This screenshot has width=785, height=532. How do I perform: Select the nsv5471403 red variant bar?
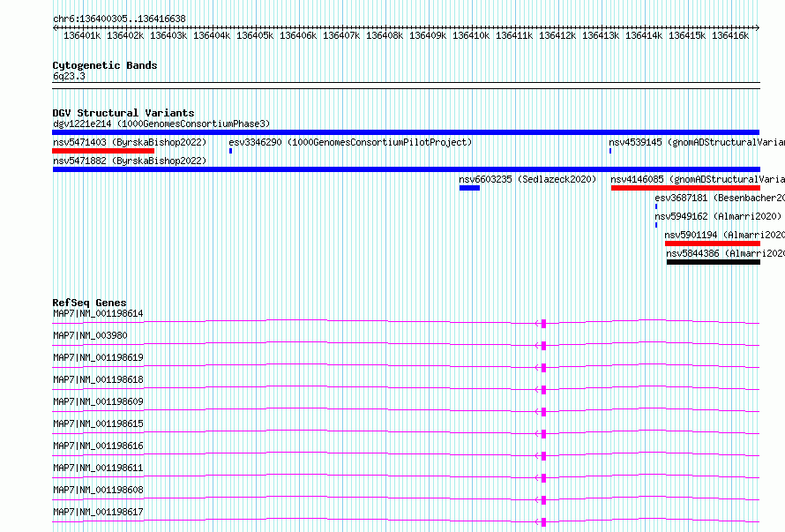[x=103, y=151]
